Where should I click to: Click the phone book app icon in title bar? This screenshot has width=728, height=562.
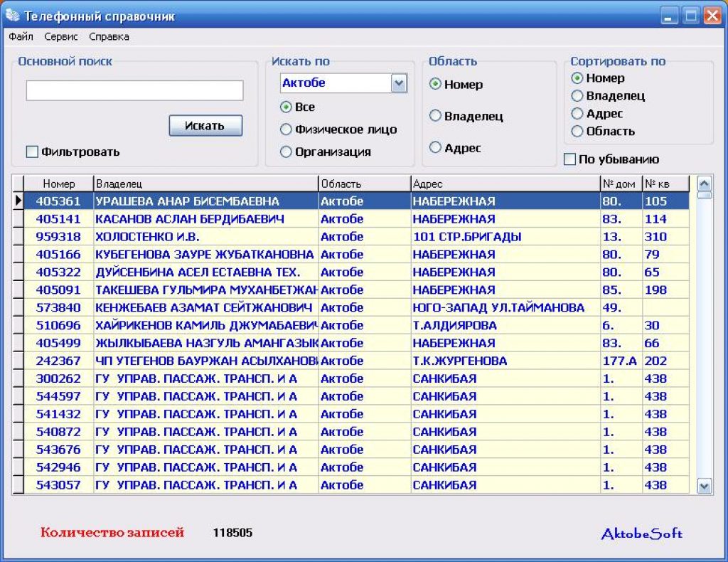pos(13,16)
